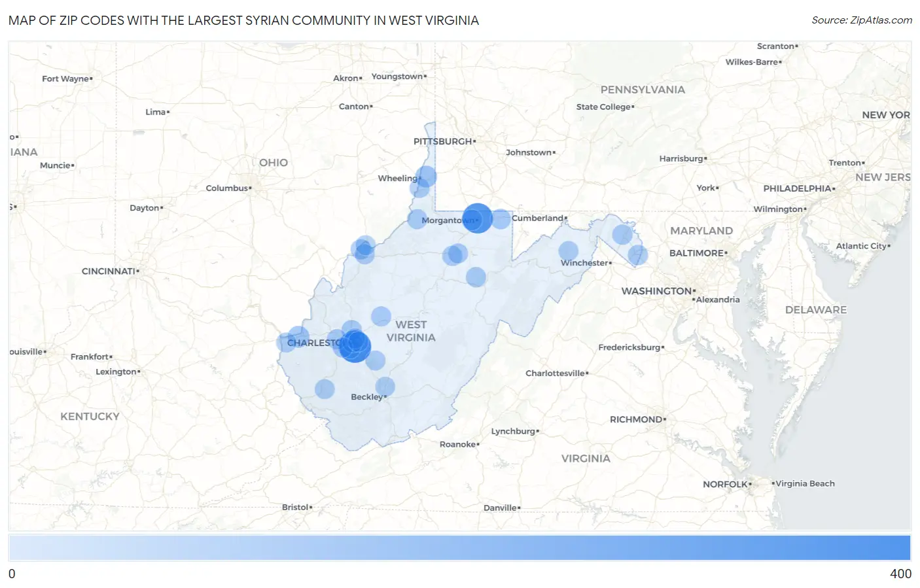Click the map title text
Viewport: 920px width, 588px height.
pos(243,20)
